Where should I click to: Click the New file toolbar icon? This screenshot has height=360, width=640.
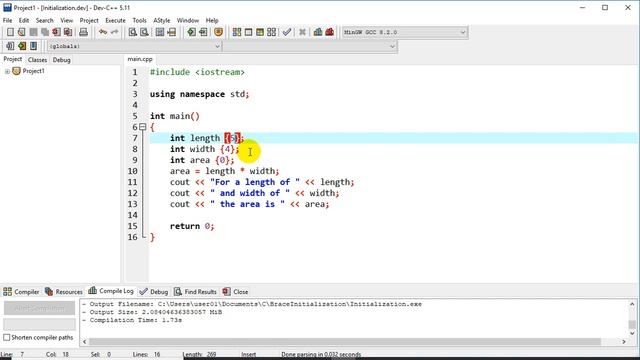[10, 32]
